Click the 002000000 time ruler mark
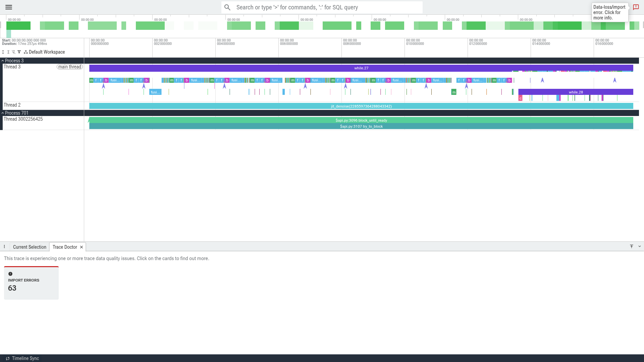Screen dimensions: 644x362 (163, 42)
